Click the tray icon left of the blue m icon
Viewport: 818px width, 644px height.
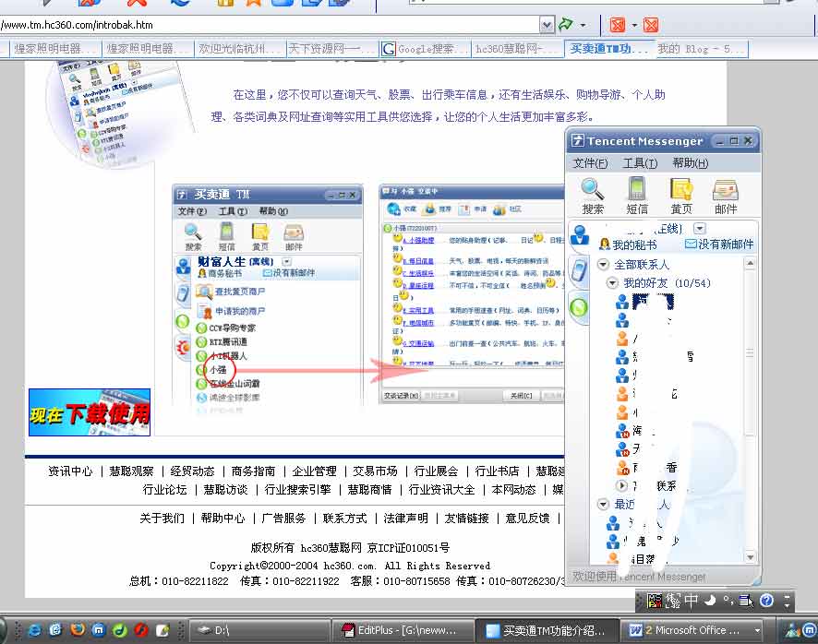tap(793, 630)
